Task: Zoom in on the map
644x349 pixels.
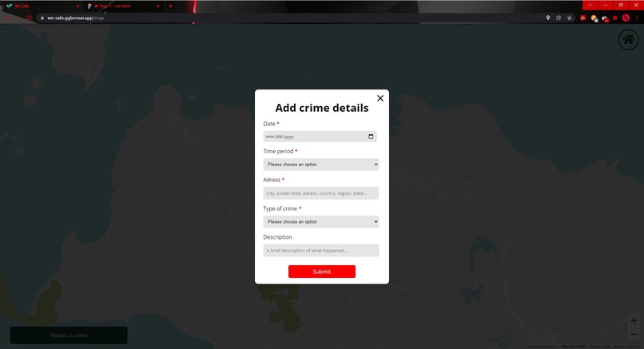Action: (634, 320)
